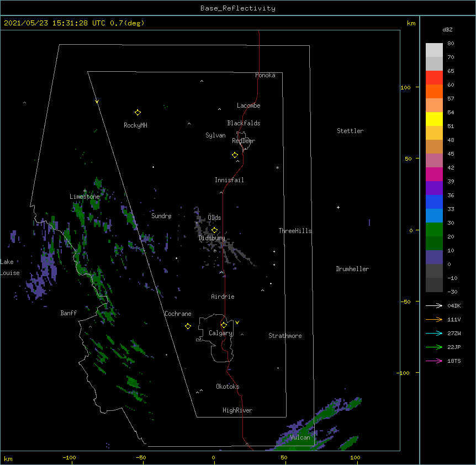
Task: Click the yellow marker near RockyMH
Action: 137,113
